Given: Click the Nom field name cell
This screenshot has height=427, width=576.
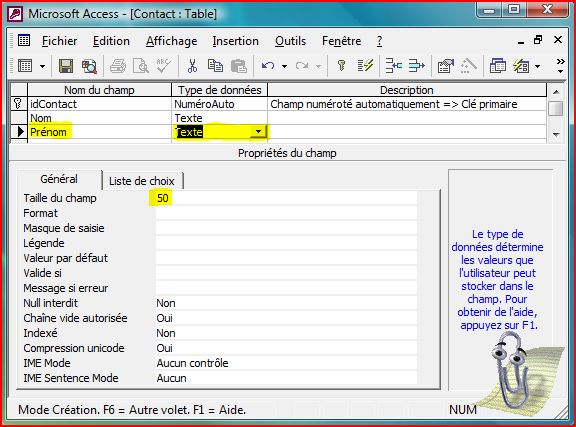Looking at the screenshot, I should [x=99, y=118].
